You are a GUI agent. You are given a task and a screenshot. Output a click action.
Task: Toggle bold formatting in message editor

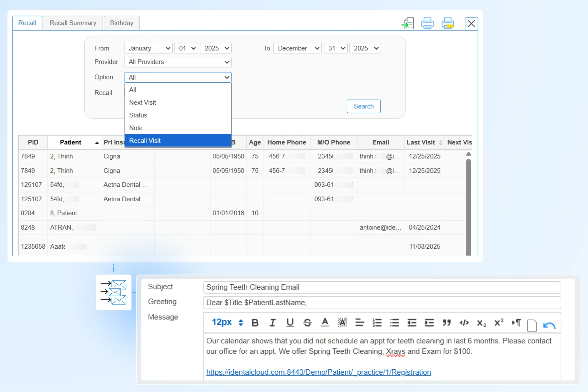coord(255,323)
